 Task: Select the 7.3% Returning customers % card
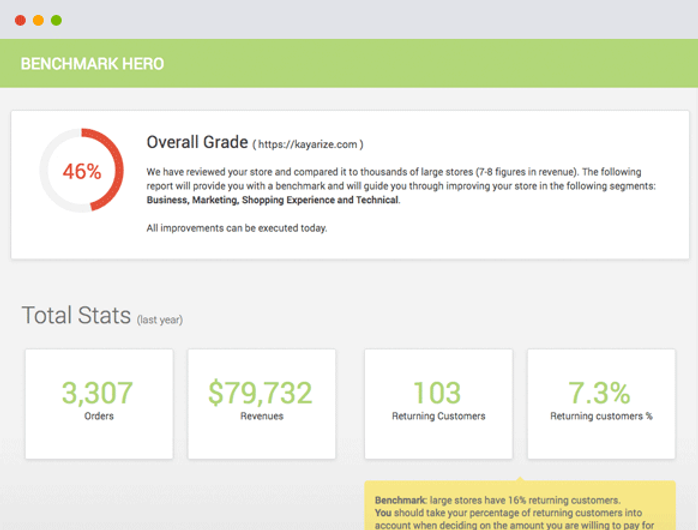coord(601,404)
